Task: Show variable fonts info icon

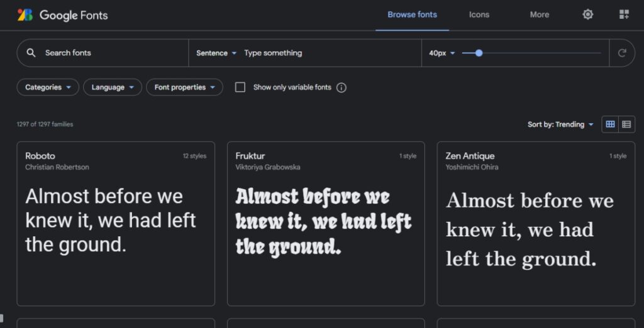Action: [x=341, y=87]
